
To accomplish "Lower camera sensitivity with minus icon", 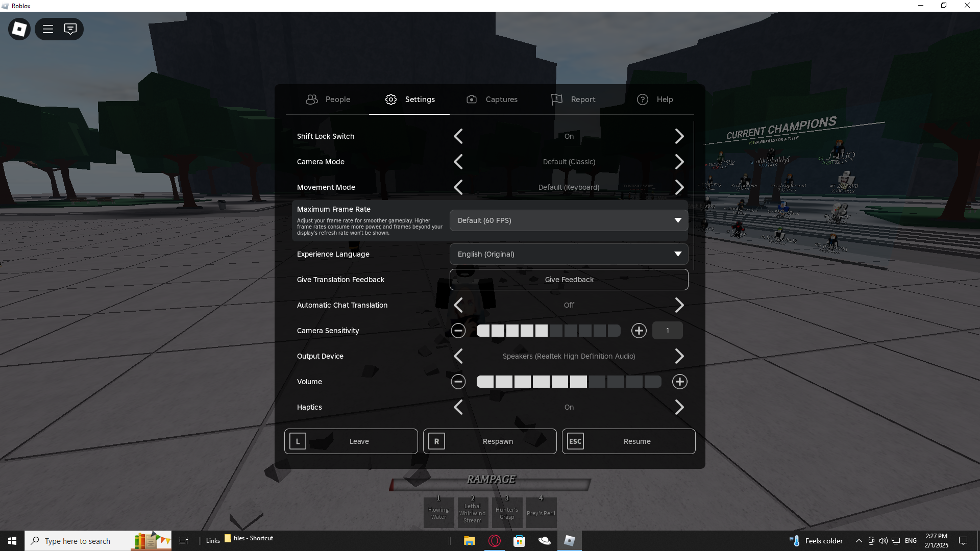I will pos(458,331).
